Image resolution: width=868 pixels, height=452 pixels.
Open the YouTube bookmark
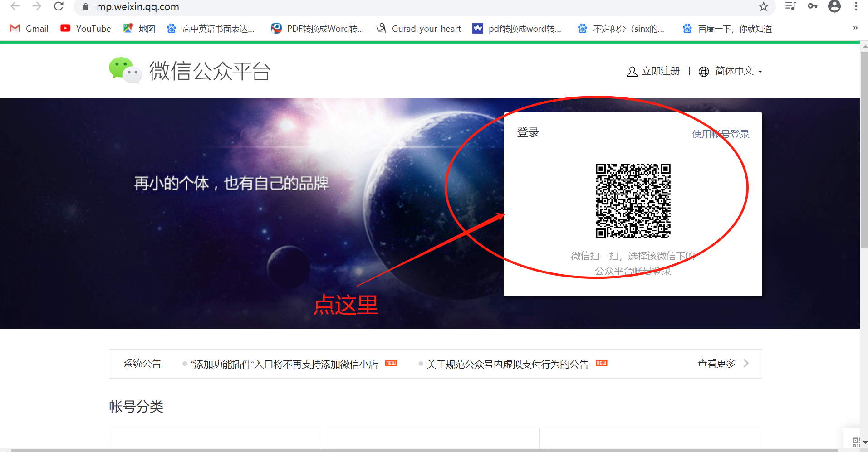click(x=86, y=29)
